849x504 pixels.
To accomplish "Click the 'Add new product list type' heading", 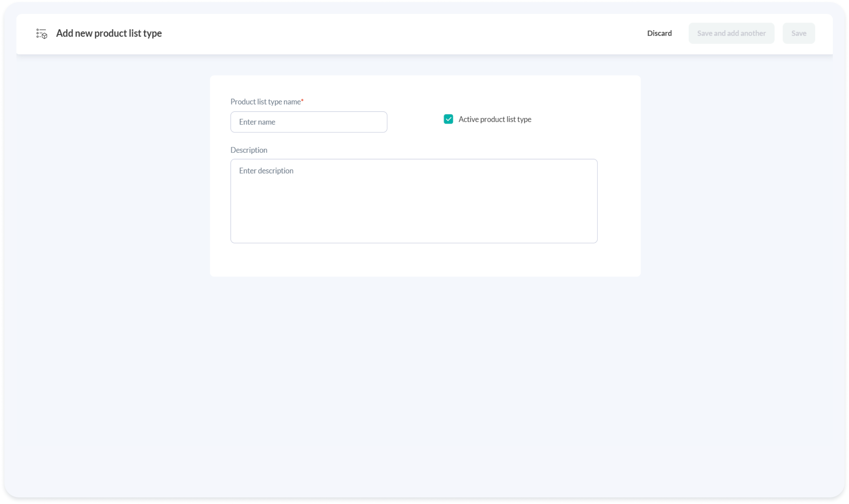I will click(109, 33).
